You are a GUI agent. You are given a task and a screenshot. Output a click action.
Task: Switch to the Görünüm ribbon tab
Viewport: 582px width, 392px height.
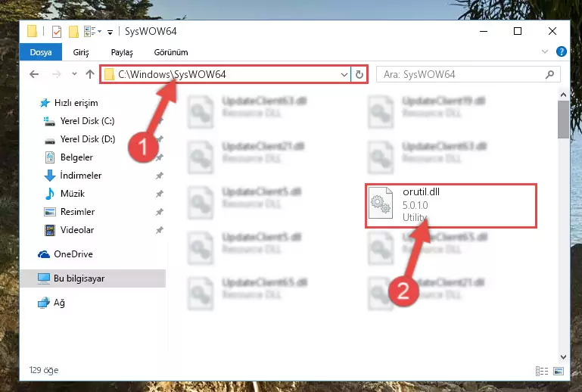click(171, 52)
